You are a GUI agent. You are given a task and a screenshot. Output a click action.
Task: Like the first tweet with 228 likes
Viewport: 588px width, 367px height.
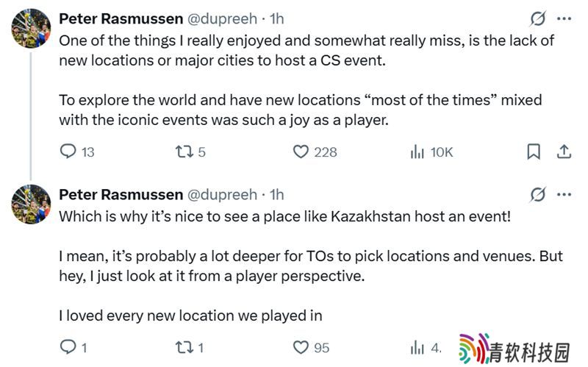click(x=301, y=152)
